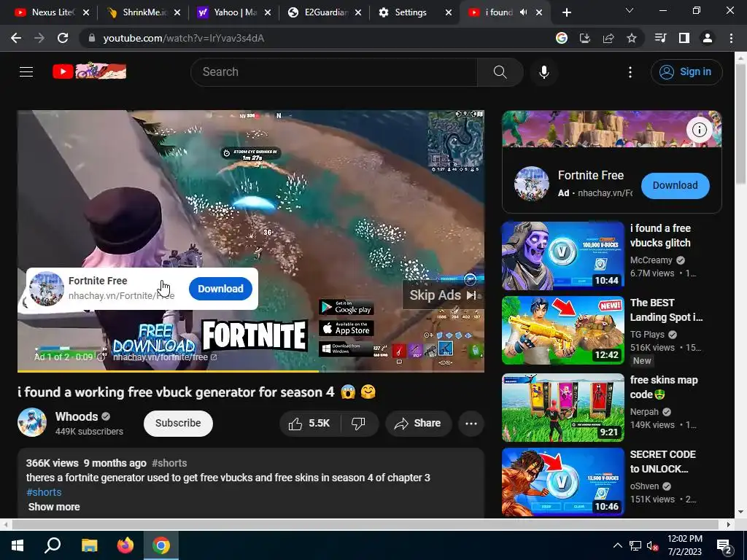The width and height of the screenshot is (747, 560).
Task: Click the install app icon in address bar
Action: point(585,38)
